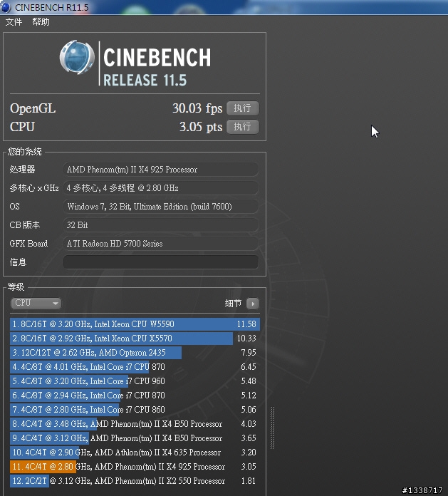Click the CPU score 3.05 pts
This screenshot has height=496, width=448.
coord(201,127)
